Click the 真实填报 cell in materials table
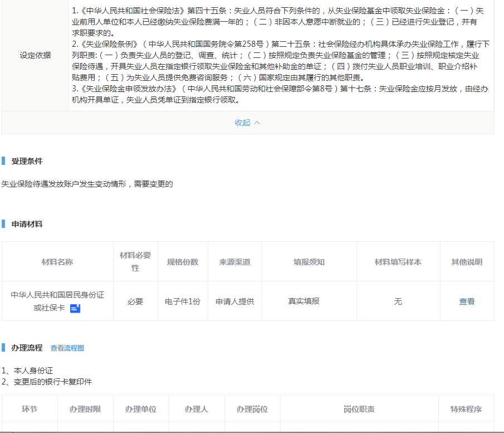Image resolution: width=504 pixels, height=433 pixels. 304,301
